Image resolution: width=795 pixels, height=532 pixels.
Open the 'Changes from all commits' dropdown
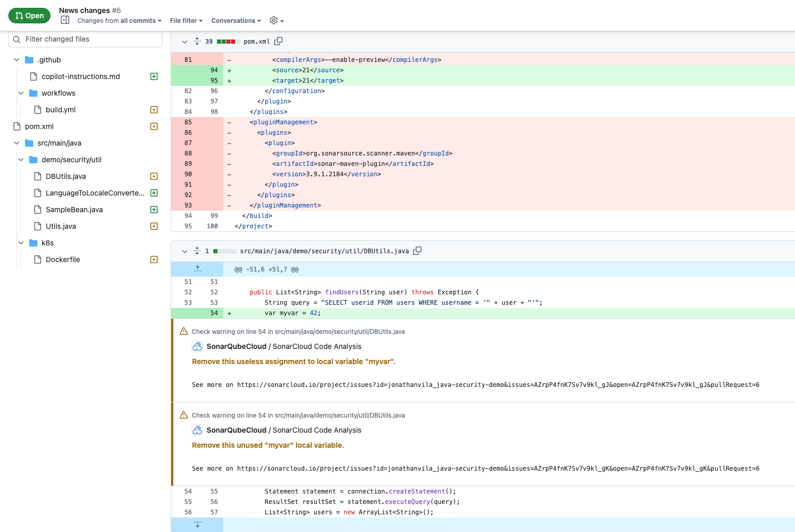[119, 21]
